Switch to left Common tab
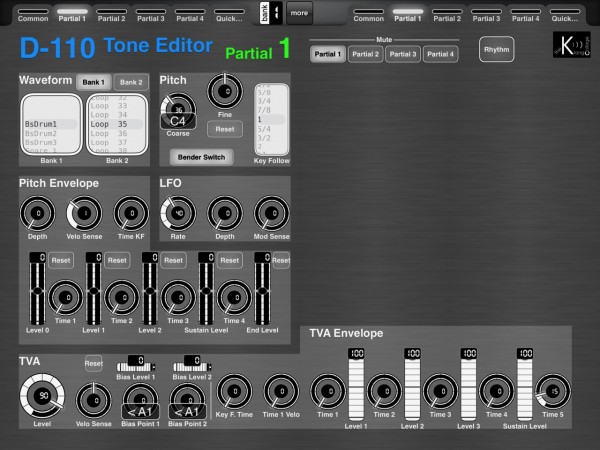600x450 pixels. 33,15
